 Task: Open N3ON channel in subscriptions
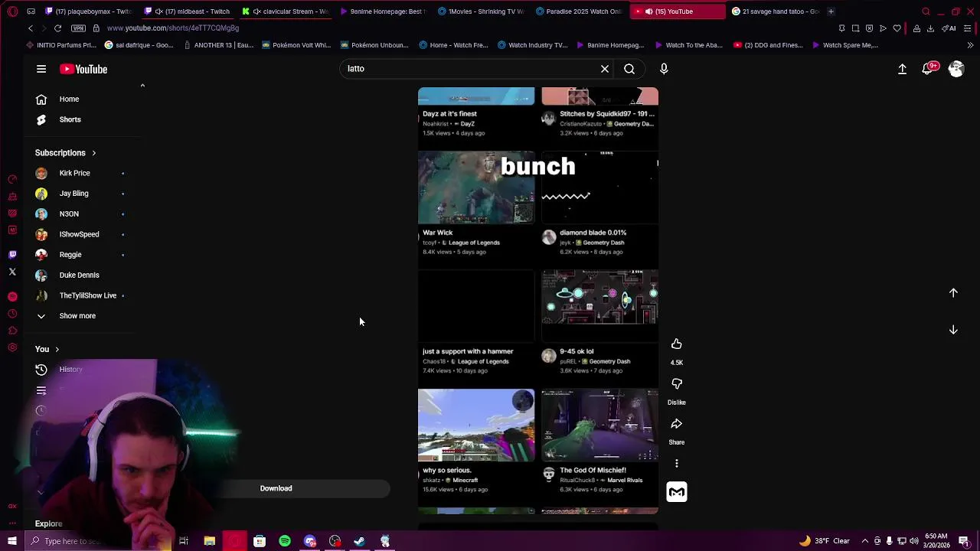click(x=69, y=214)
